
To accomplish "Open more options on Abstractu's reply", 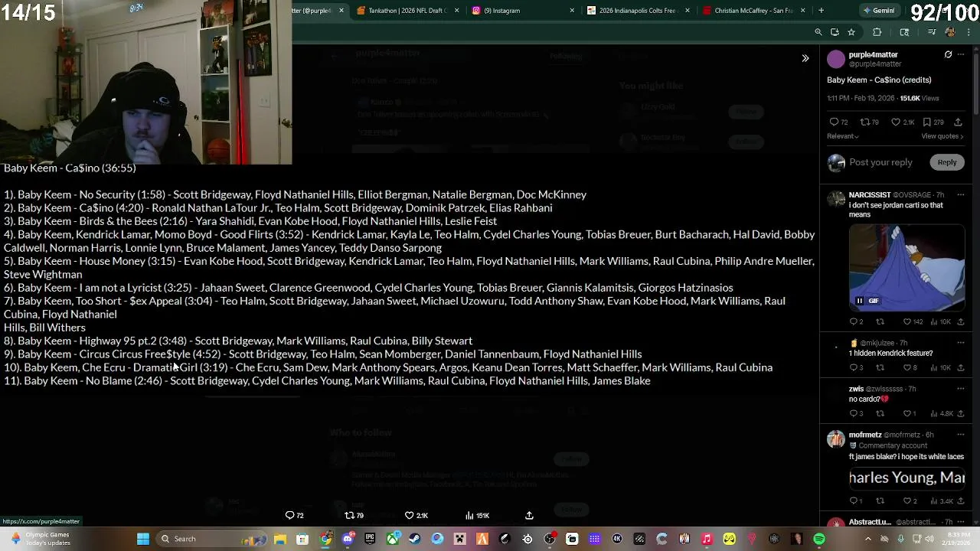I will (x=961, y=522).
